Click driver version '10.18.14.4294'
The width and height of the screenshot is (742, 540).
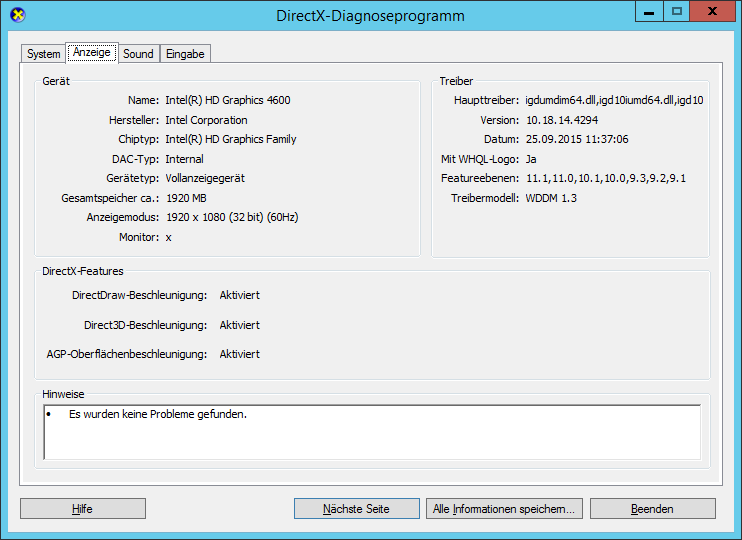[x=562, y=120]
